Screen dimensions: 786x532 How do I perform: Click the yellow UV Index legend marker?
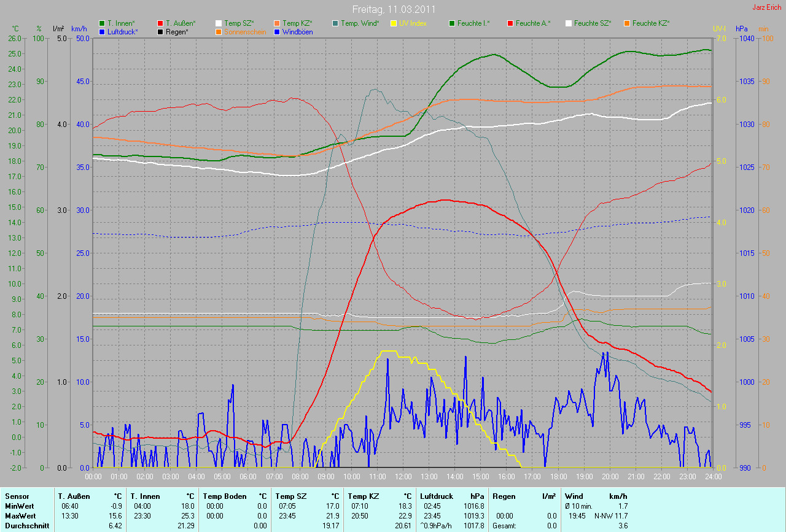click(394, 23)
